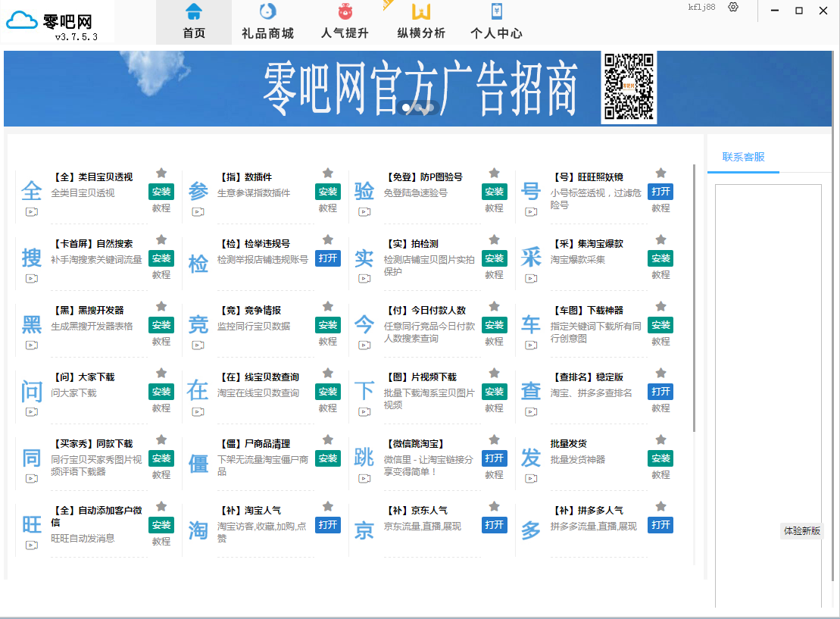Image resolution: width=840 pixels, height=619 pixels.
Task: Click the tool list vertical scrollbar
Action: 694,298
